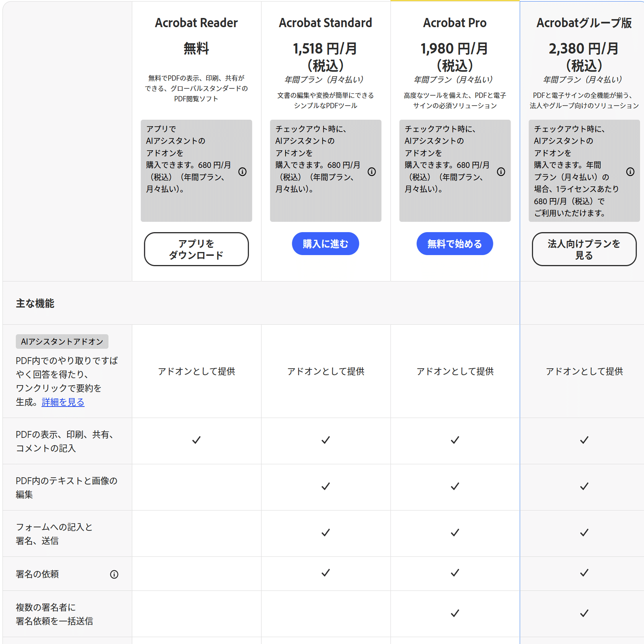Click the checkmark for 複数の署名者 under Acrobat Pro
Viewport: 644px width, 644px height.
[x=455, y=613]
